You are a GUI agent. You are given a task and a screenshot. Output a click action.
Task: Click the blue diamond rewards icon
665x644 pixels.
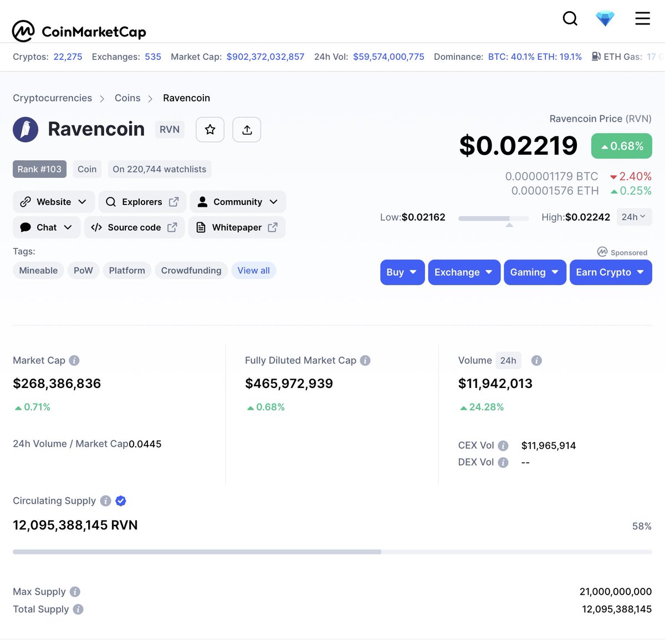605,19
